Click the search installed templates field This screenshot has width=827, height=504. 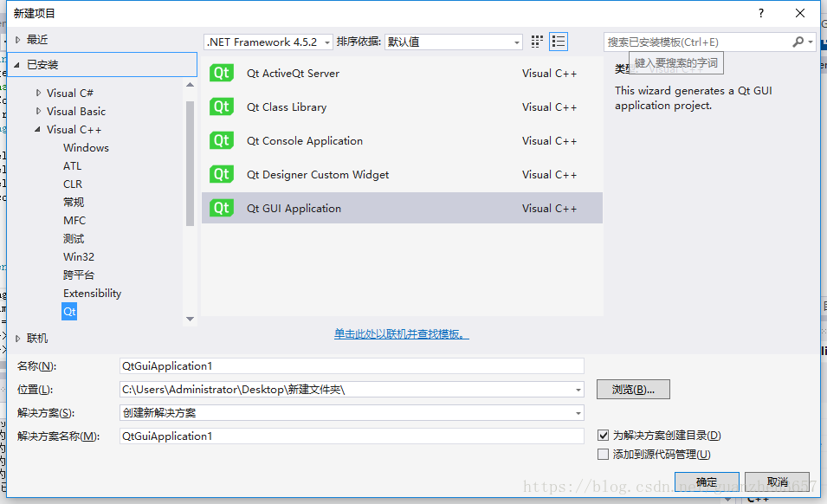pyautogui.click(x=697, y=42)
